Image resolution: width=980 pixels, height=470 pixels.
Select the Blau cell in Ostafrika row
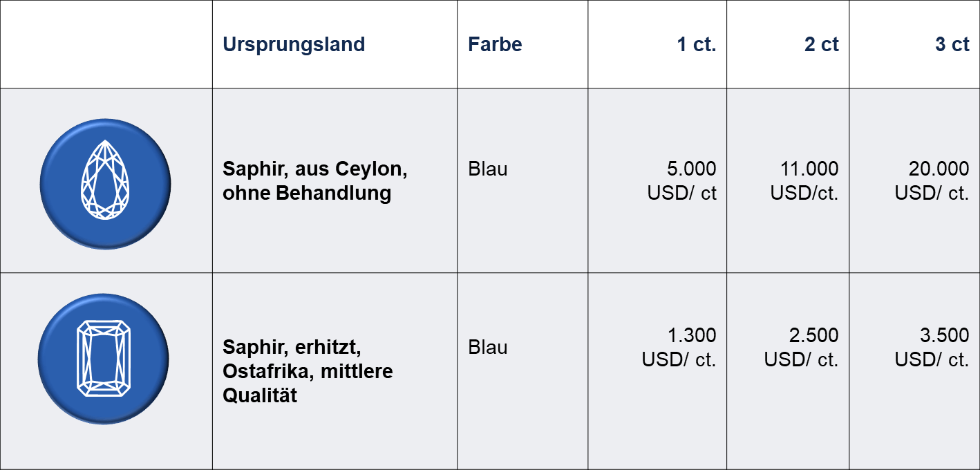(487, 347)
